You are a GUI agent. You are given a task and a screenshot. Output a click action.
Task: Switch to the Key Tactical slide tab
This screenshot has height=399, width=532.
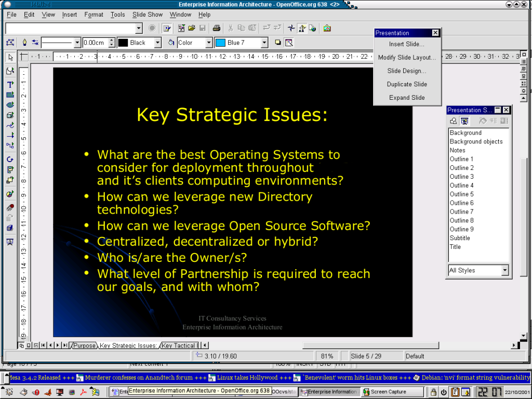(178, 345)
